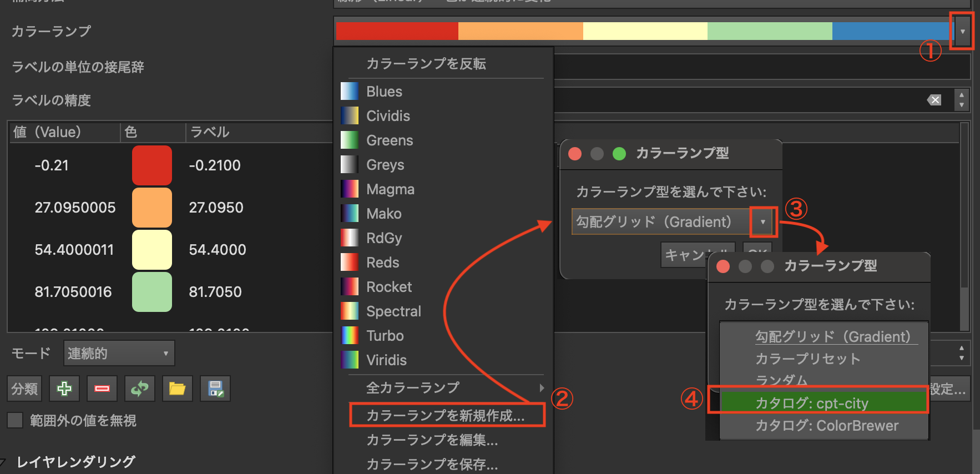Enable the 範囲外の値を無視 checkbox
The height and width of the screenshot is (474, 980).
pos(16,421)
